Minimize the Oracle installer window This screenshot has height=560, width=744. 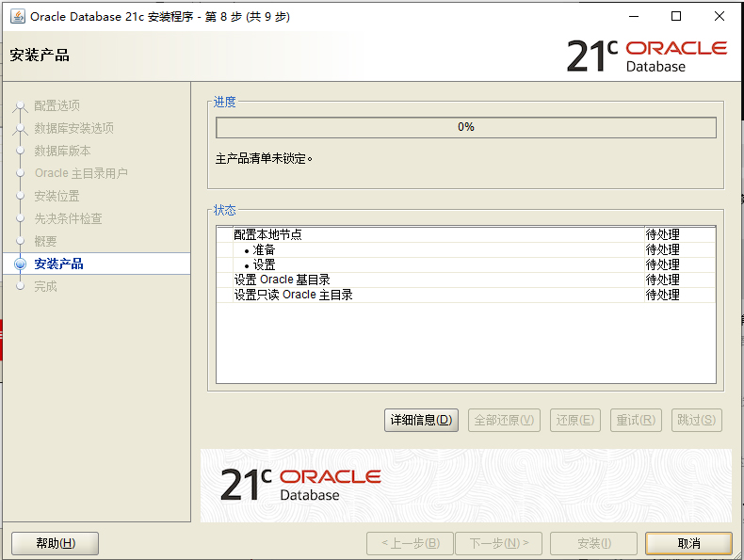(x=634, y=16)
